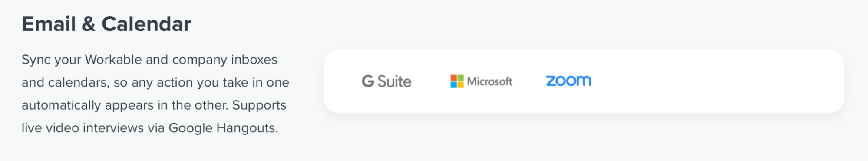868x161 pixels.
Task: Click the empty area of the integrations card
Action: click(x=716, y=81)
